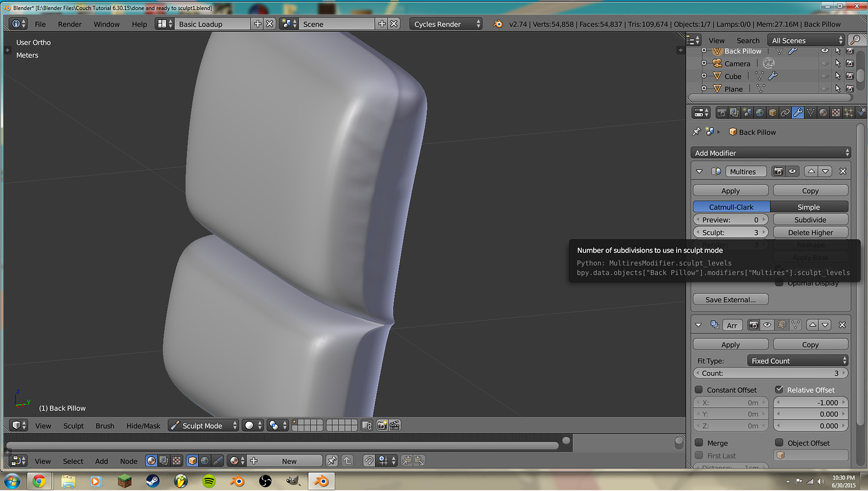Click the Blender logo in info header
This screenshot has height=491, width=868.
(498, 24)
